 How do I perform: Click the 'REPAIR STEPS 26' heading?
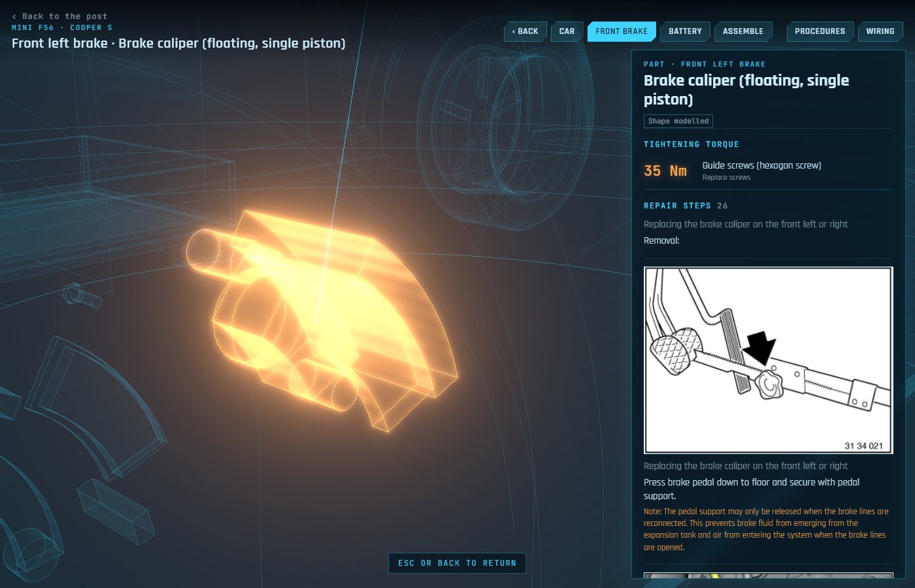[x=686, y=206]
